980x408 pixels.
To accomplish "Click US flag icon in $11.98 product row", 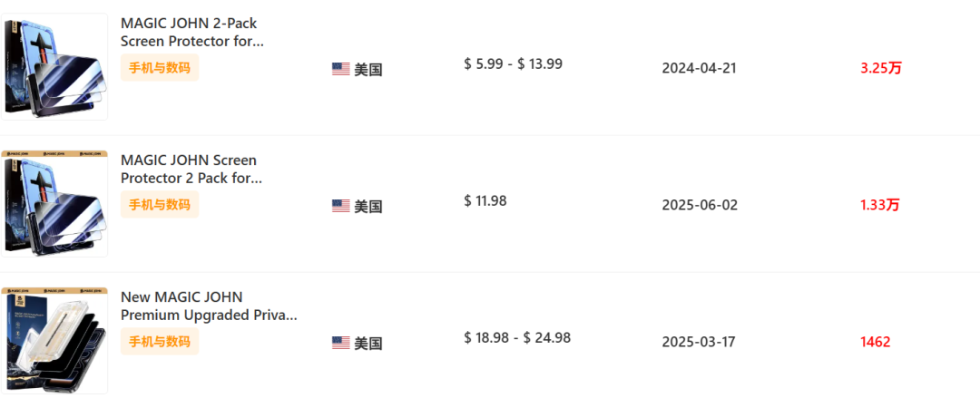I will coord(340,206).
